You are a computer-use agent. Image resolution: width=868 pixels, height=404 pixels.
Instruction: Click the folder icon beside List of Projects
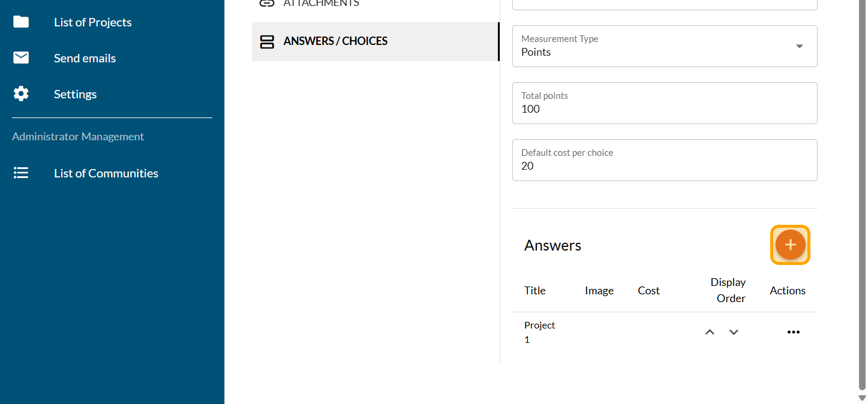[21, 22]
